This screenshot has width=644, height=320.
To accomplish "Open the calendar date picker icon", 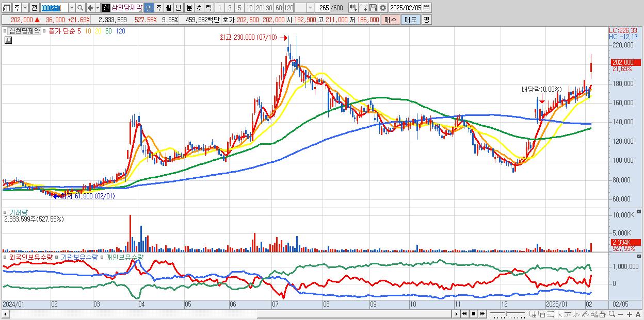I will tap(426, 8).
